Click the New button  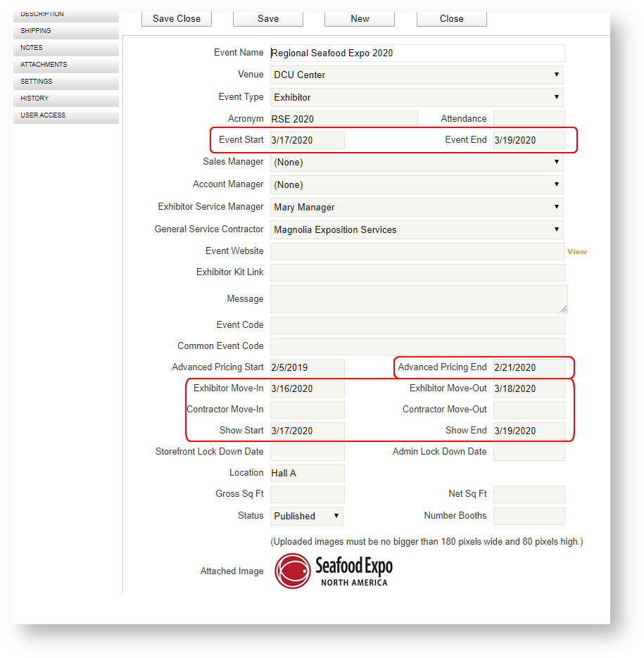[360, 19]
